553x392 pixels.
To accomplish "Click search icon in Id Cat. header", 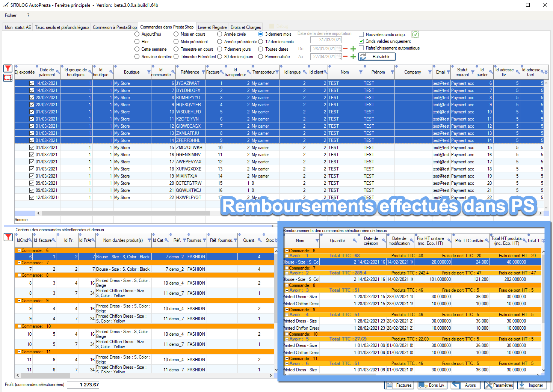I will tap(166, 240).
